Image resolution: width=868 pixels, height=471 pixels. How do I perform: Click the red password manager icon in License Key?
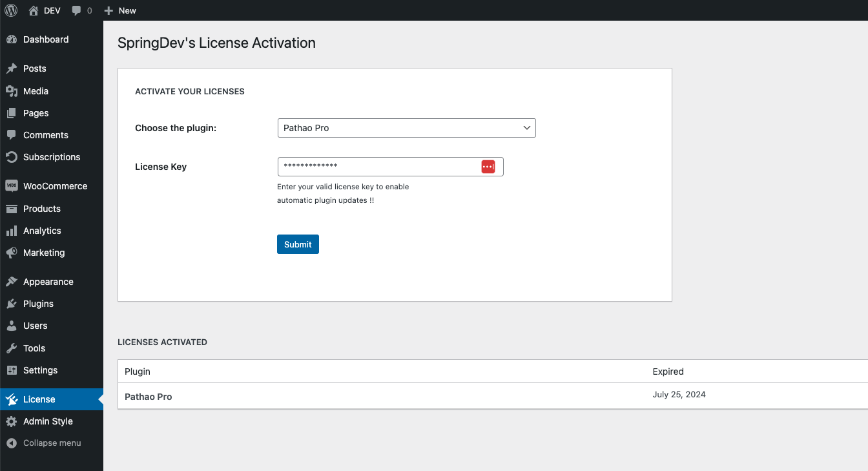[x=488, y=167]
